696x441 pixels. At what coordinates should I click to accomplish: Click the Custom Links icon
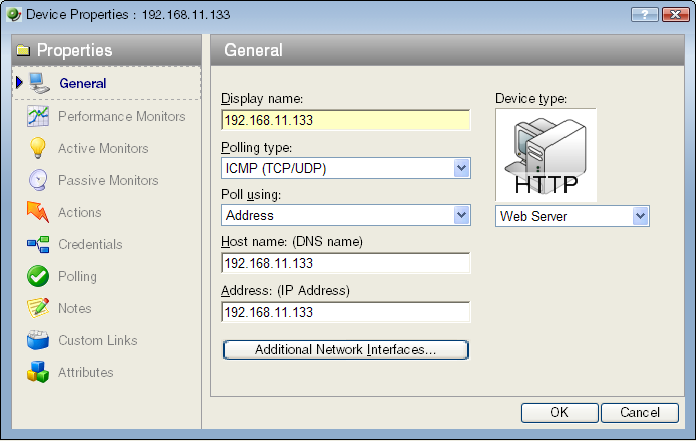(38, 340)
